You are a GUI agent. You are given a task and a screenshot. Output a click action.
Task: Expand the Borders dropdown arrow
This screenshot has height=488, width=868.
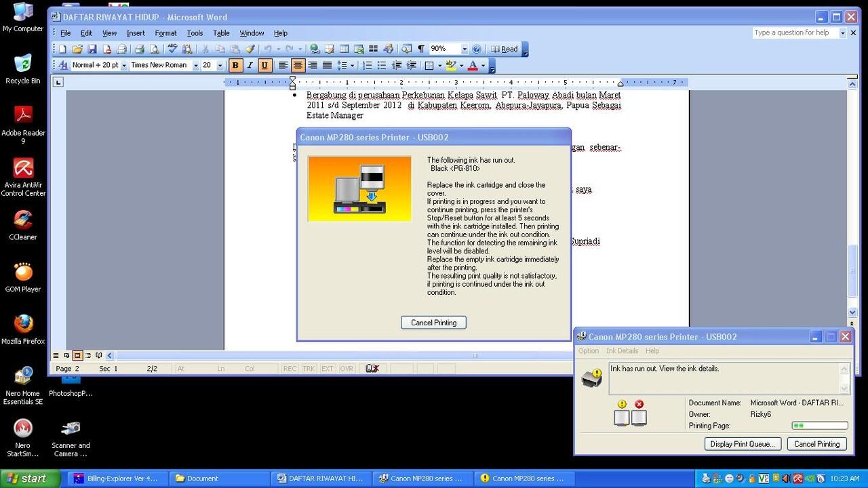(439, 65)
